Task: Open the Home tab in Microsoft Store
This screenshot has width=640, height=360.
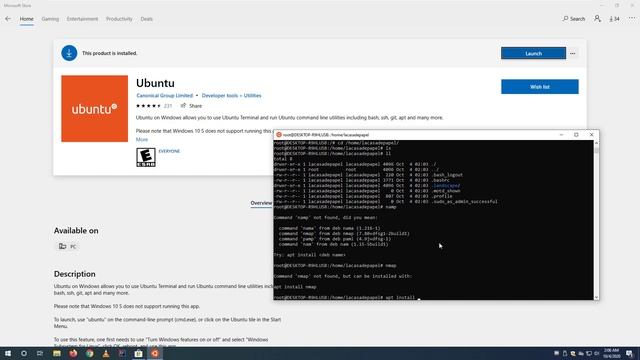Action: point(27,19)
